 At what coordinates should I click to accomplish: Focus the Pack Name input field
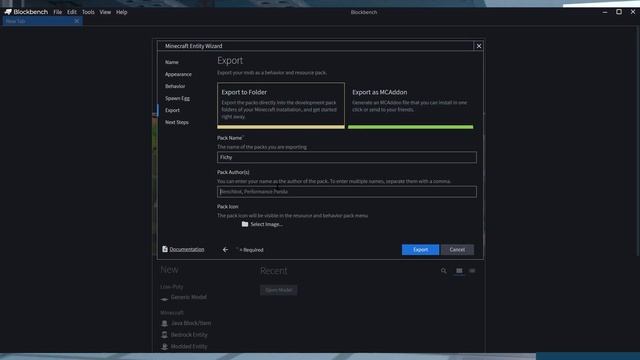(347, 158)
